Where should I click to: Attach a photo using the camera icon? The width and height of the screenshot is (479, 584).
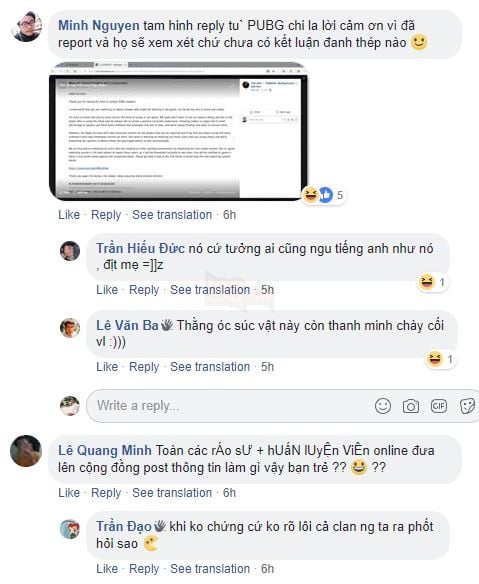pyautogui.click(x=410, y=406)
